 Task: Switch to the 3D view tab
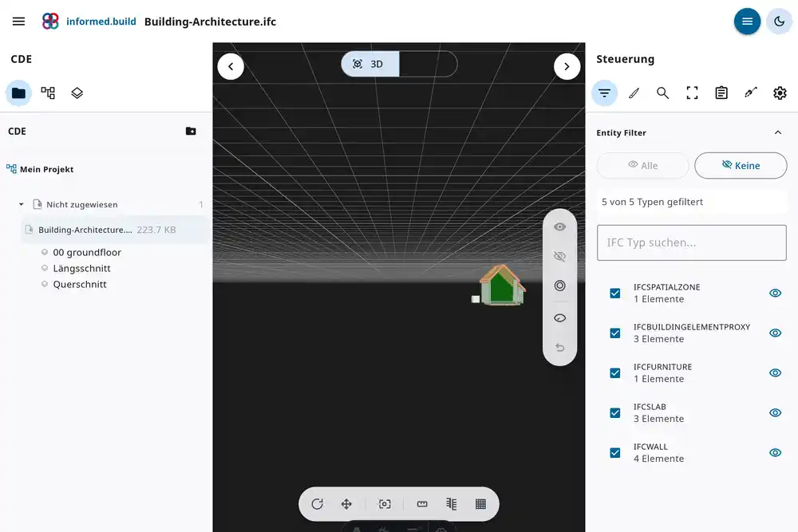pos(369,64)
